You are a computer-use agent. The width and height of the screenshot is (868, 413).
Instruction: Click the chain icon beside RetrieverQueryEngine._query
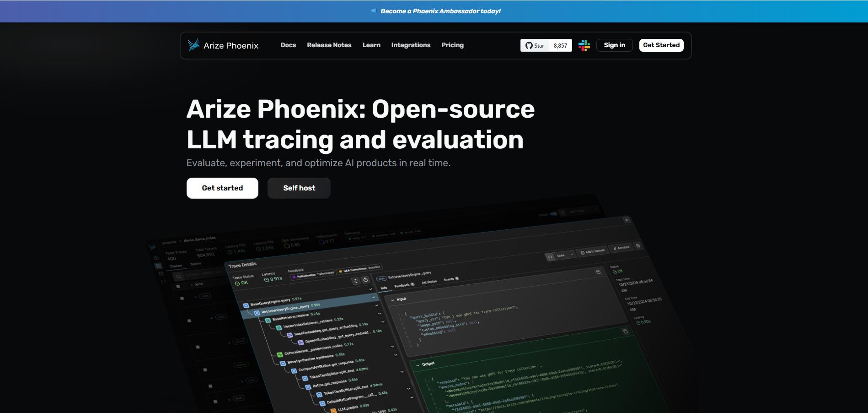(381, 278)
